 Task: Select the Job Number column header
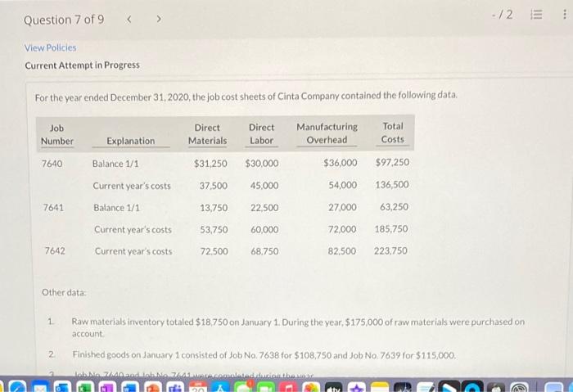click(x=57, y=134)
